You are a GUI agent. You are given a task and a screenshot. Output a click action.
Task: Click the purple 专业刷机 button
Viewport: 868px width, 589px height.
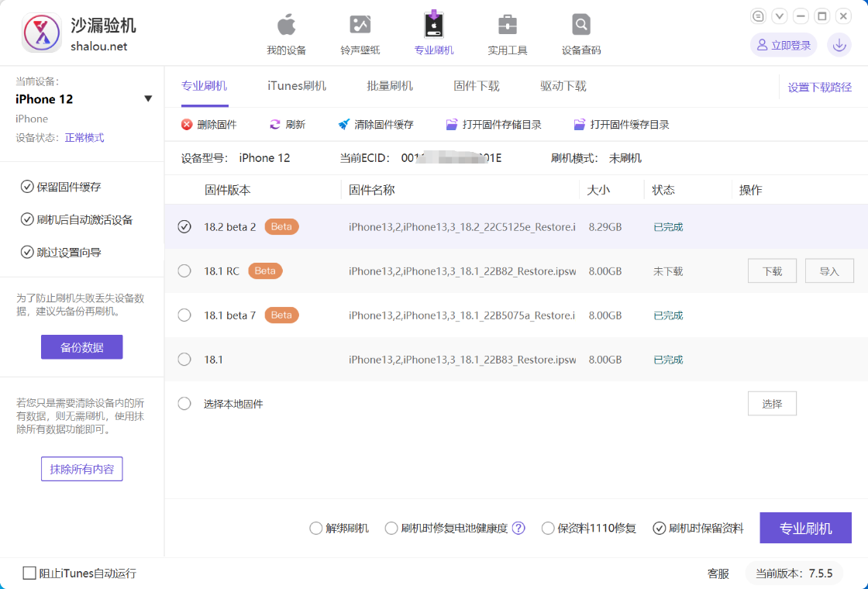point(805,529)
